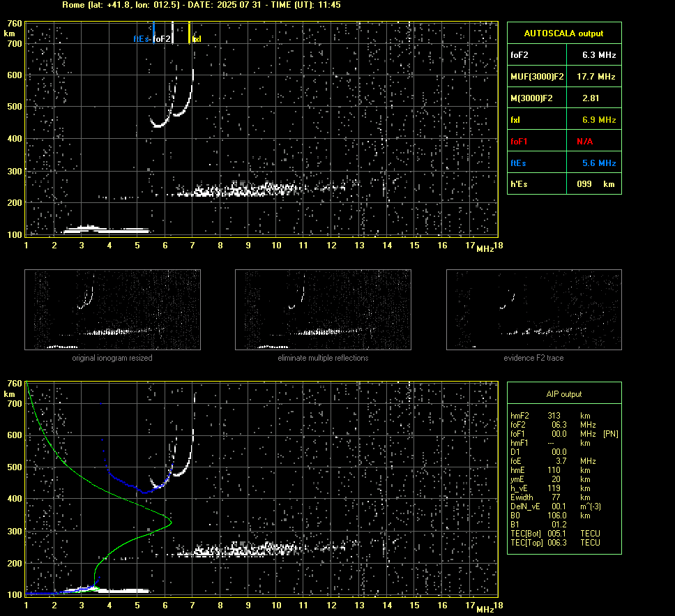
Task: Click the DelN_vE '00.1' row
Action: coord(555,506)
